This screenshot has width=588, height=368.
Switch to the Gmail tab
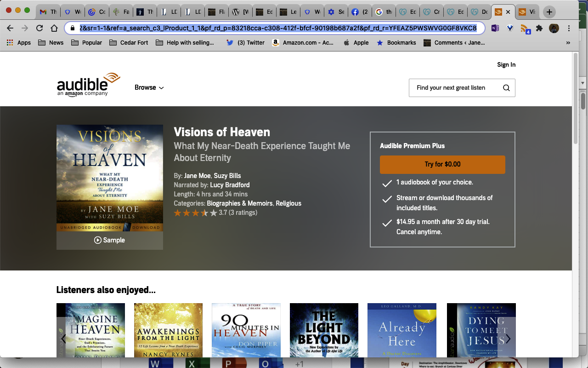(x=48, y=12)
